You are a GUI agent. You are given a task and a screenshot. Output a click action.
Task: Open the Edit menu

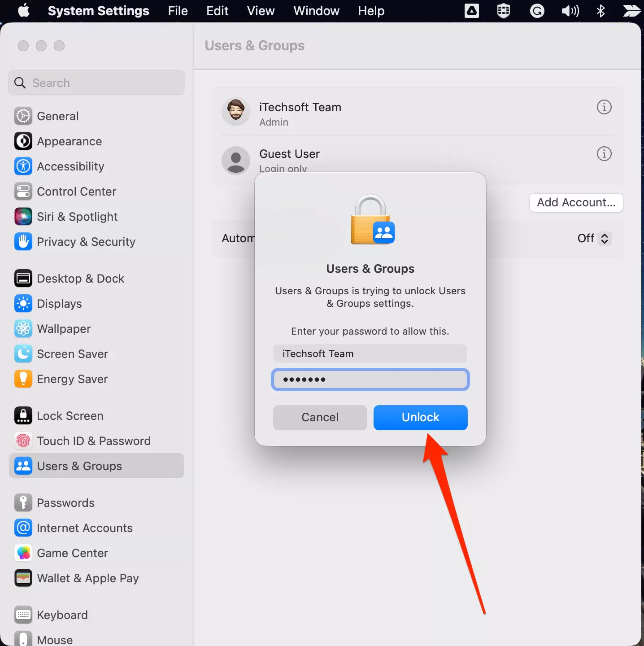pos(218,11)
